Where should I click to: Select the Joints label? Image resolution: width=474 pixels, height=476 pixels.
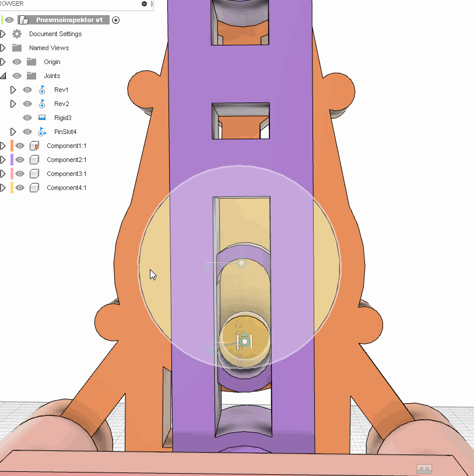[x=52, y=76]
